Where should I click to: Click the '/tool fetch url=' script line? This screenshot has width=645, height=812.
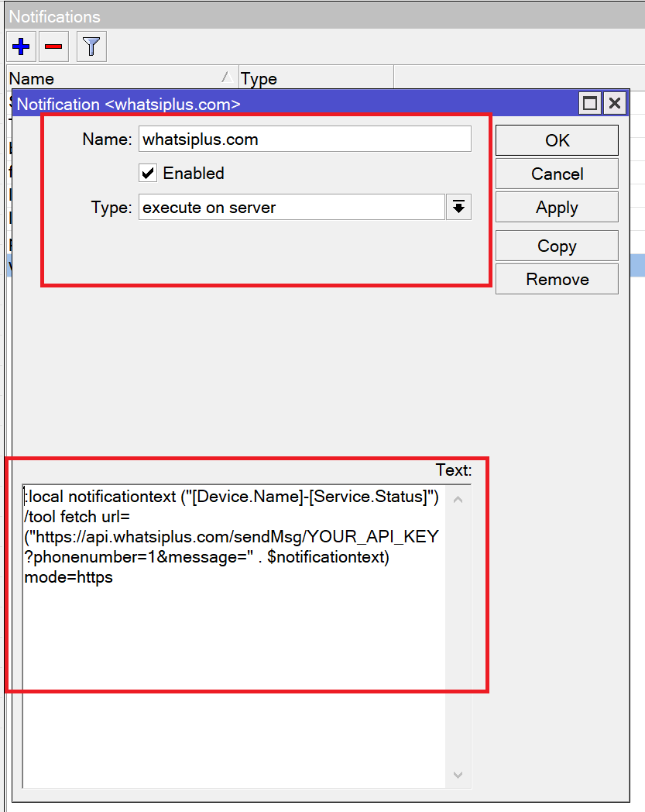coord(77,517)
